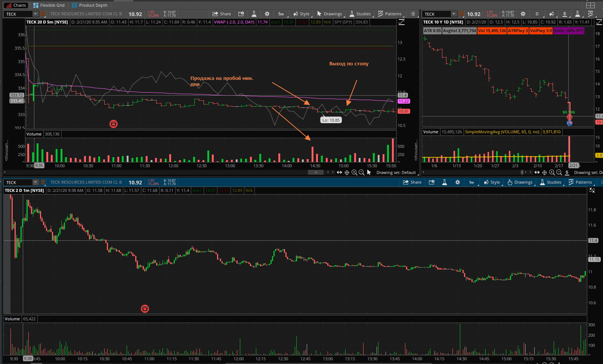Switch to the Flexible Grid tab
603x364 pixels.
pos(49,5)
